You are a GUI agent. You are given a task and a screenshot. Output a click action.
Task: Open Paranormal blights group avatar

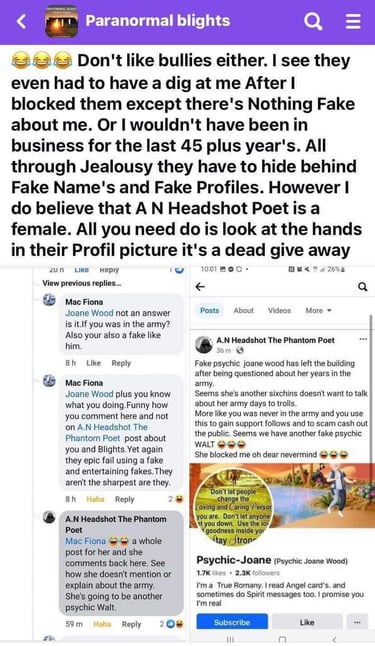[61, 21]
